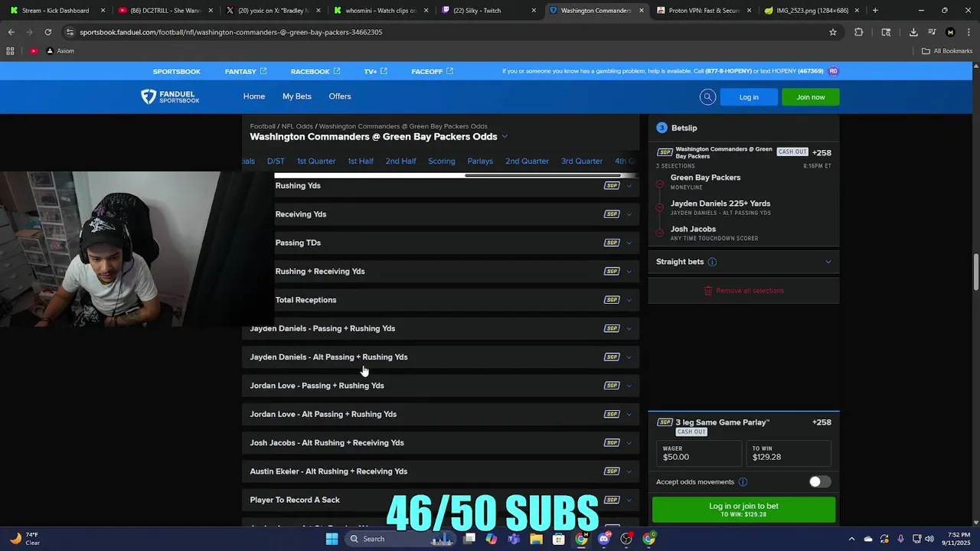
Task: Click the page vertical scrollbar thumb
Action: (x=976, y=272)
